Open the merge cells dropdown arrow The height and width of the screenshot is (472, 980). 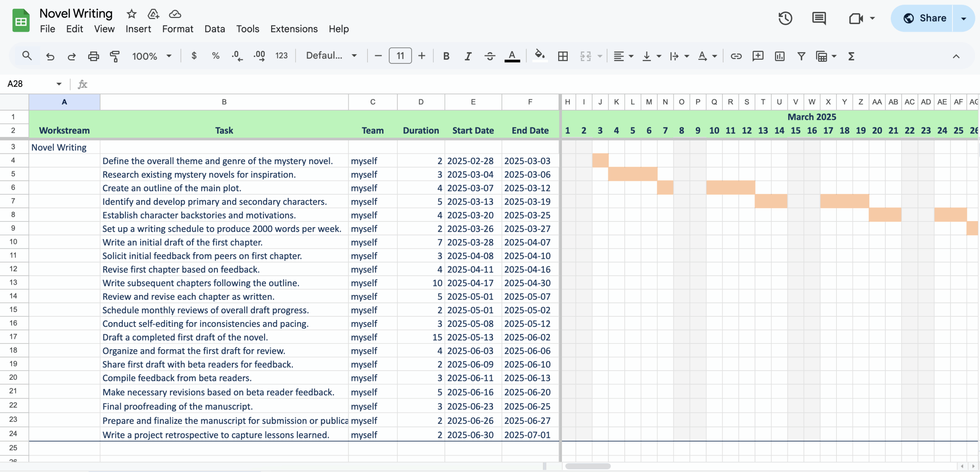(599, 56)
